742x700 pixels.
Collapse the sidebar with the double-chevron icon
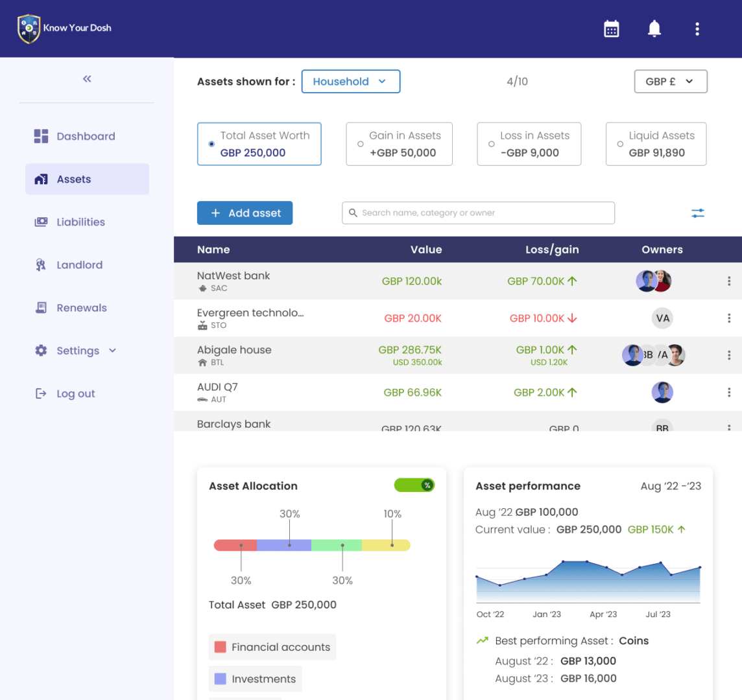point(86,78)
